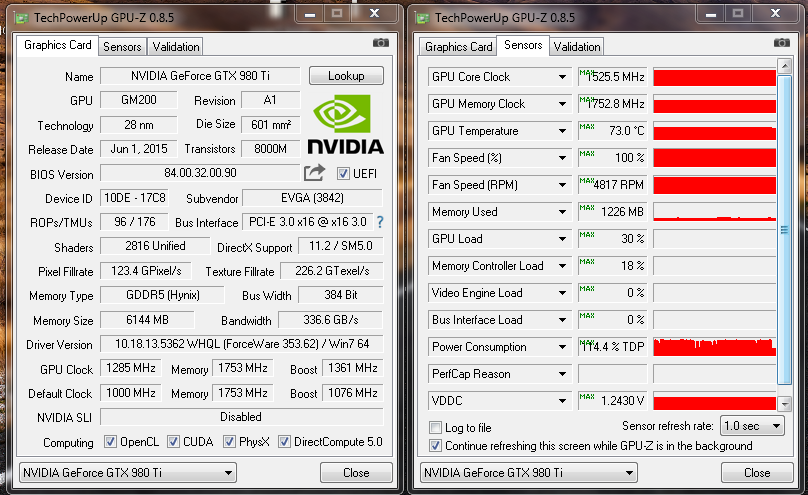Open the GPU Core Clock sensor dropdown
Viewport: 808px width, 495px height.
click(x=563, y=77)
